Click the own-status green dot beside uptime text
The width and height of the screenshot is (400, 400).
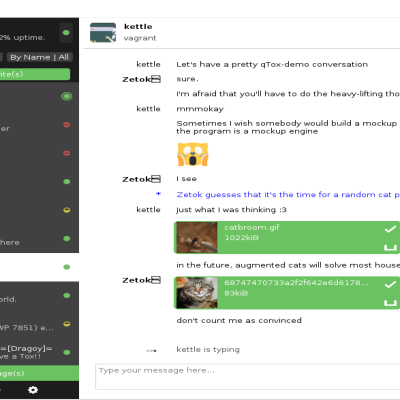[x=66, y=33]
